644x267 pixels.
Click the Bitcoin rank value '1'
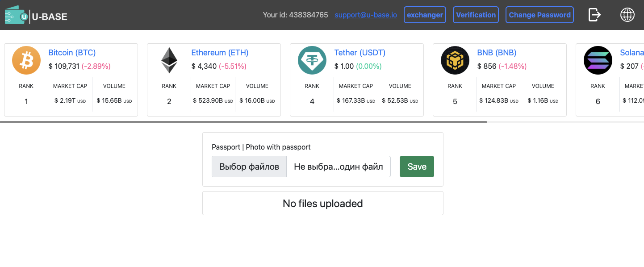26,102
